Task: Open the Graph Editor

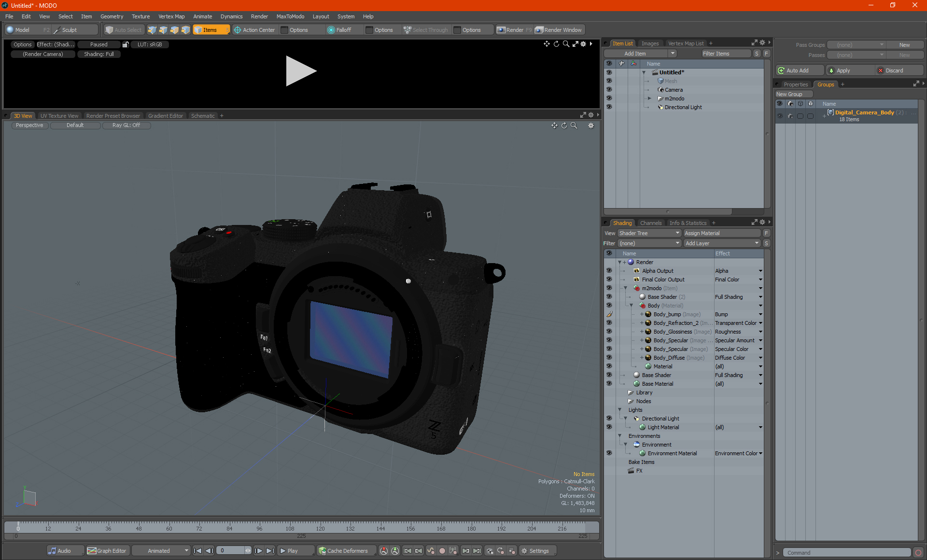Action: [107, 551]
